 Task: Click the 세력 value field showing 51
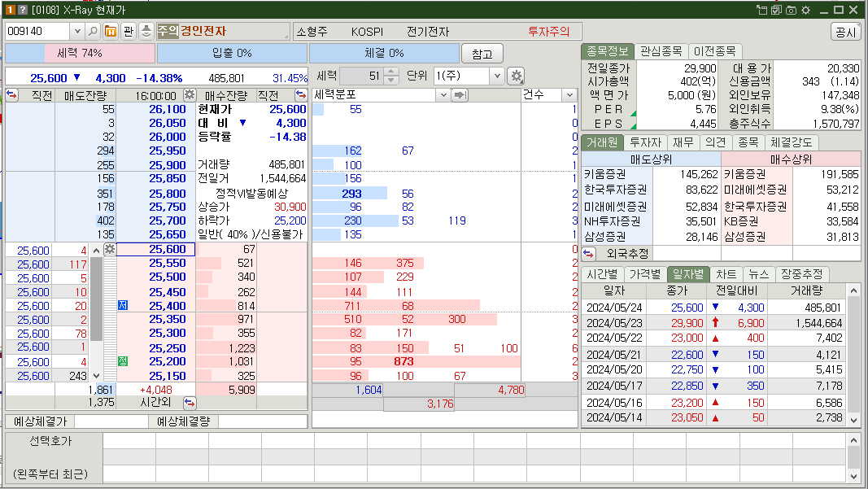[362, 76]
